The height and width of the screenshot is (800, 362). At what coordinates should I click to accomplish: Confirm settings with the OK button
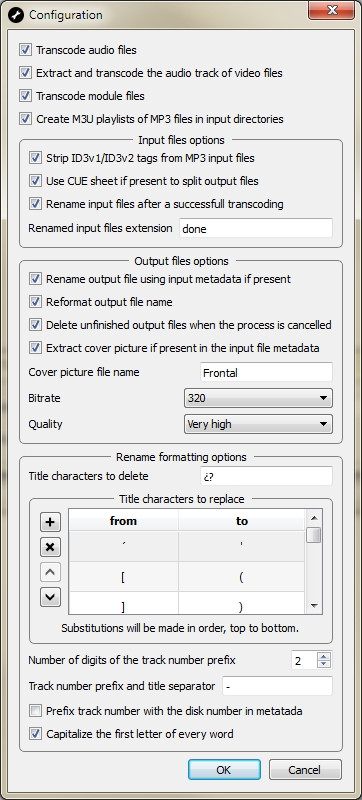click(x=224, y=770)
